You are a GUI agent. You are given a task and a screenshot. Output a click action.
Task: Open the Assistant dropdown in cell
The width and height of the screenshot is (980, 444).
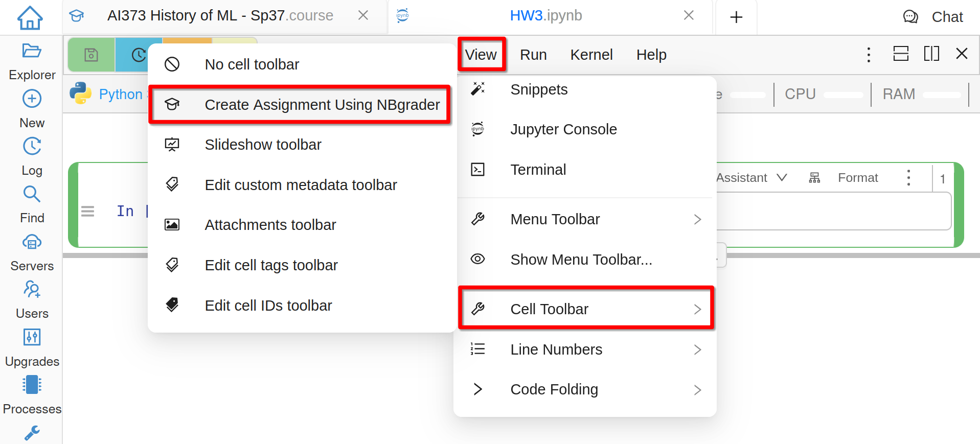pyautogui.click(x=750, y=178)
